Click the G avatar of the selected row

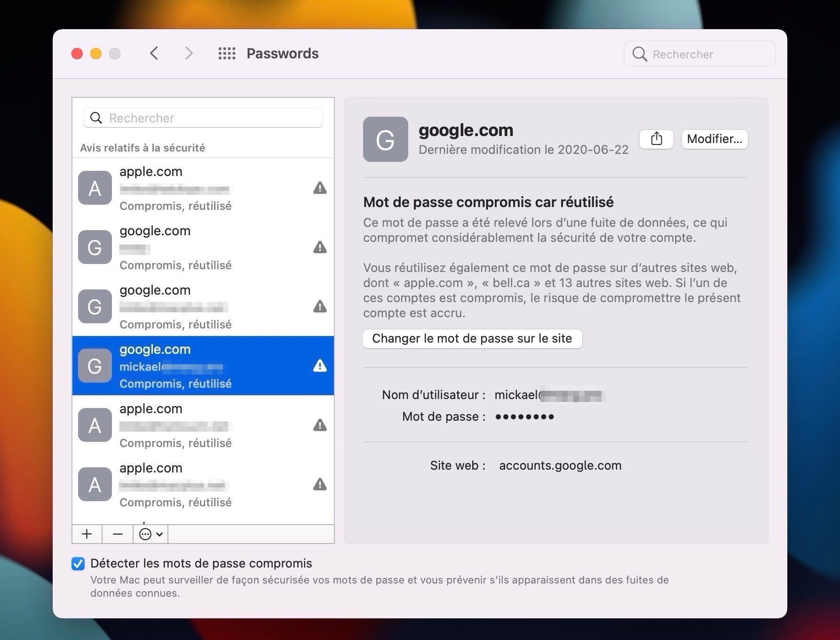coord(95,366)
